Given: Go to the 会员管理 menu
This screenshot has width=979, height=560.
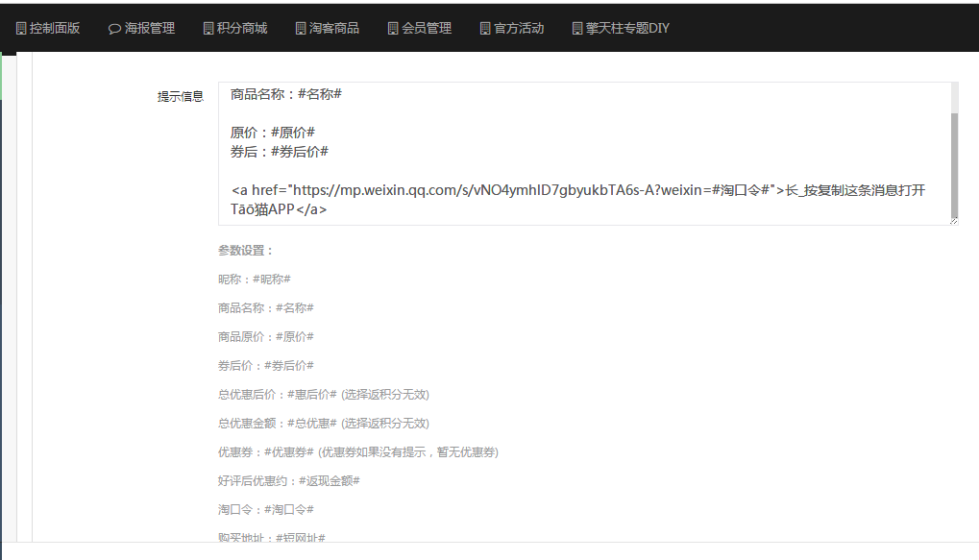Looking at the screenshot, I should click(x=427, y=29).
